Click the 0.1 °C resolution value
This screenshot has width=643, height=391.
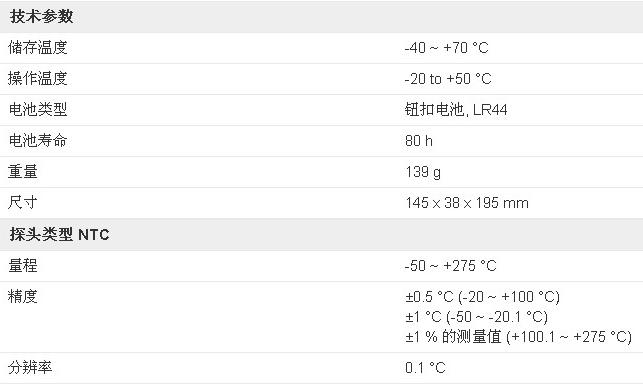click(x=425, y=368)
